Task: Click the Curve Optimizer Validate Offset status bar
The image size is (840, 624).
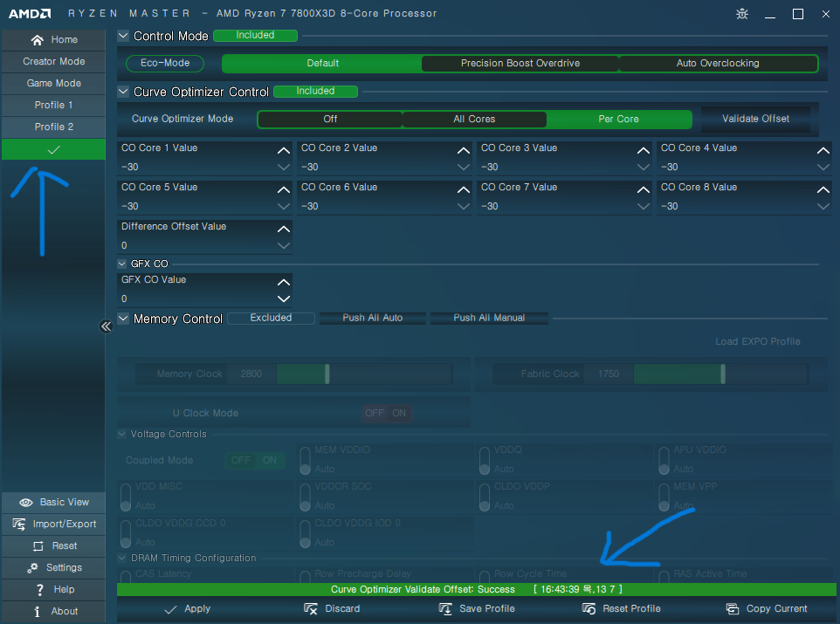Action: (x=476, y=589)
